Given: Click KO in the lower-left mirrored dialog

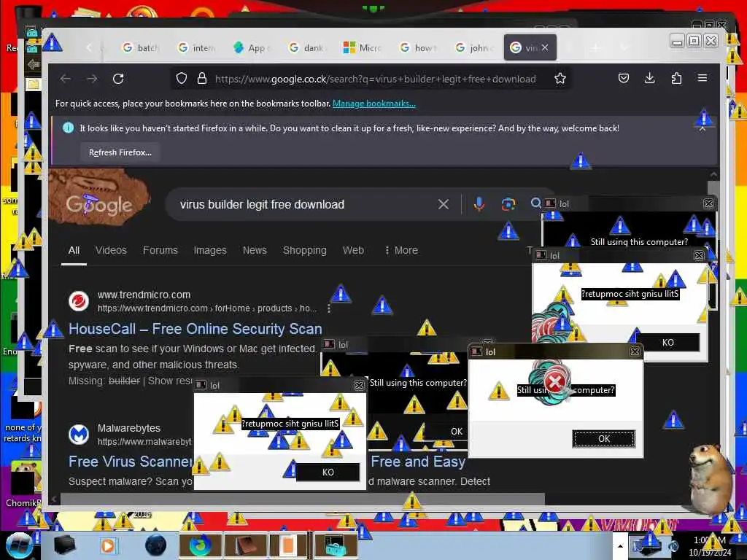Looking at the screenshot, I should pyautogui.click(x=328, y=472).
